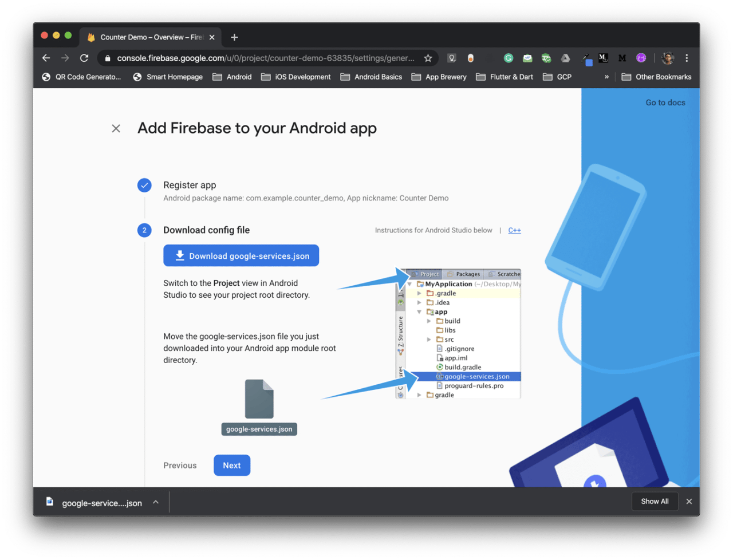Open the C++ instructions link

514,230
